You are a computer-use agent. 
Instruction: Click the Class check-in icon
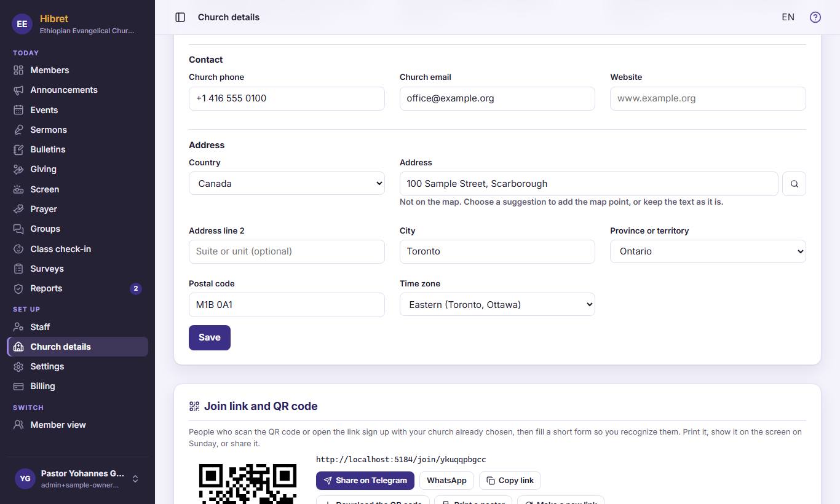[18, 249]
